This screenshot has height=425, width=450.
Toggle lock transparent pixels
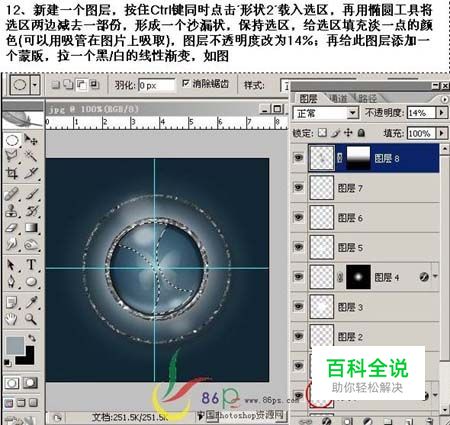coord(322,133)
